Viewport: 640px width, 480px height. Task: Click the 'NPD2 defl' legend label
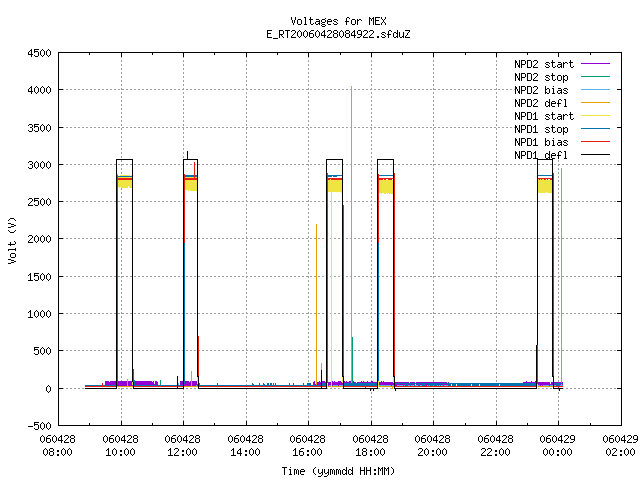(541, 103)
